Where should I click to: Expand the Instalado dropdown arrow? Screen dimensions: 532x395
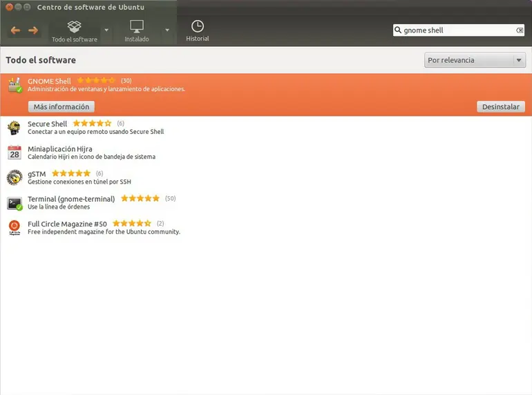(167, 30)
